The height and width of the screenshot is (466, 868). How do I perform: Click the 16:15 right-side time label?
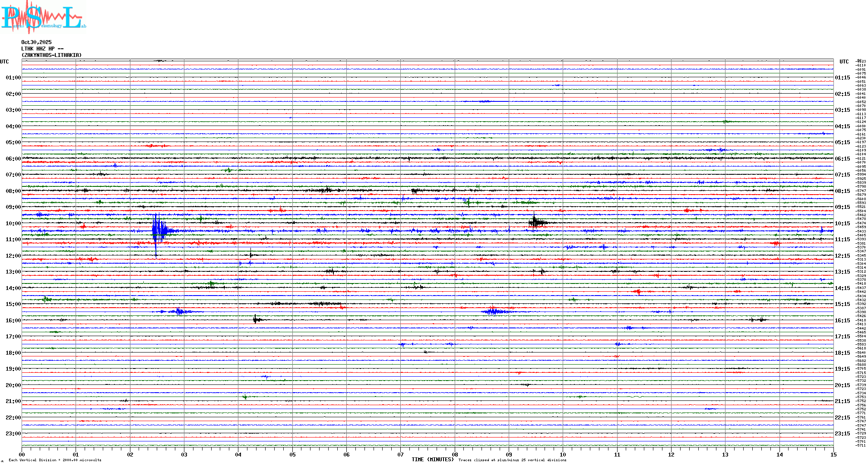(842, 321)
